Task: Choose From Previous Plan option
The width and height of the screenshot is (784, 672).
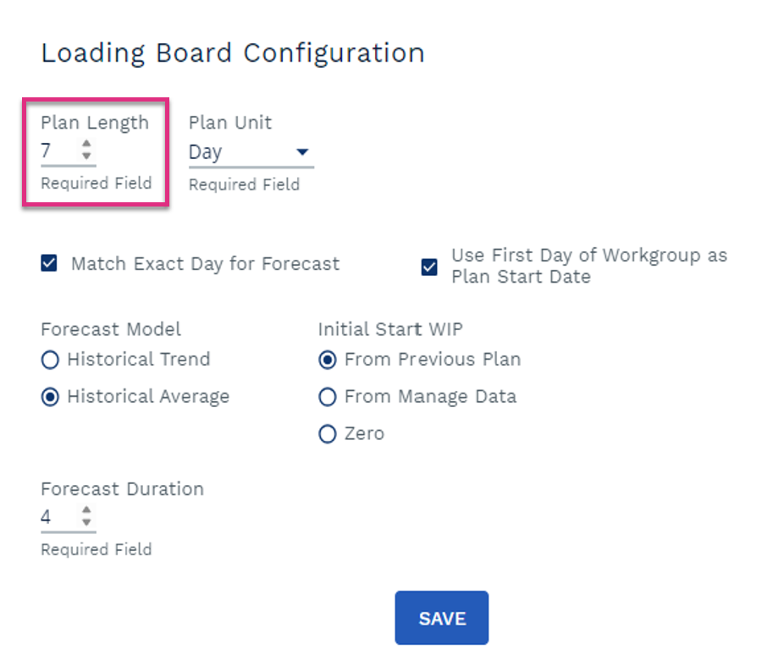Action: coord(328,360)
